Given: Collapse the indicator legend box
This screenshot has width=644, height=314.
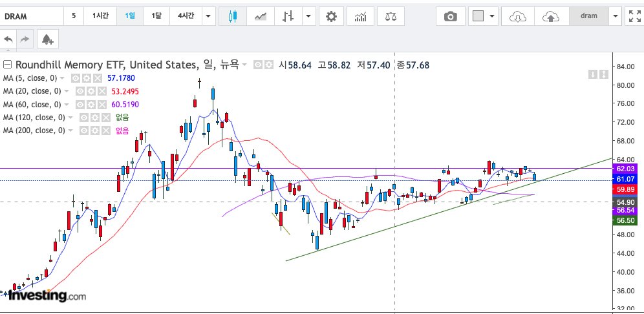Looking at the screenshot, I should pos(7,65).
